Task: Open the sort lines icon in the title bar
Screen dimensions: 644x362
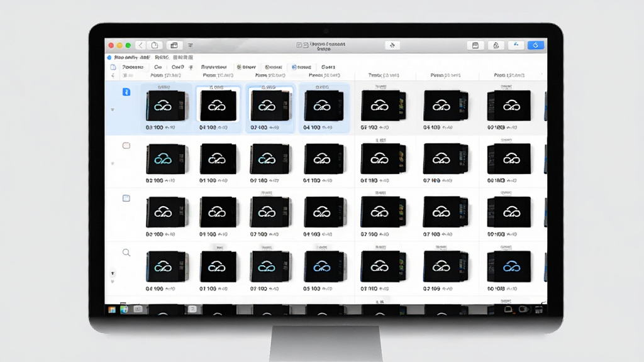Action: pyautogui.click(x=191, y=45)
